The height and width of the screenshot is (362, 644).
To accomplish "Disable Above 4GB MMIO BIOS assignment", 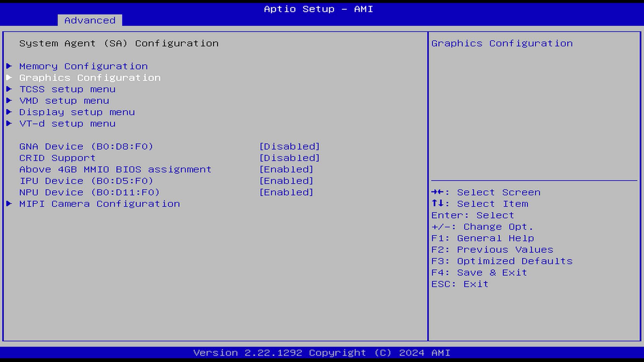I will pyautogui.click(x=287, y=169).
